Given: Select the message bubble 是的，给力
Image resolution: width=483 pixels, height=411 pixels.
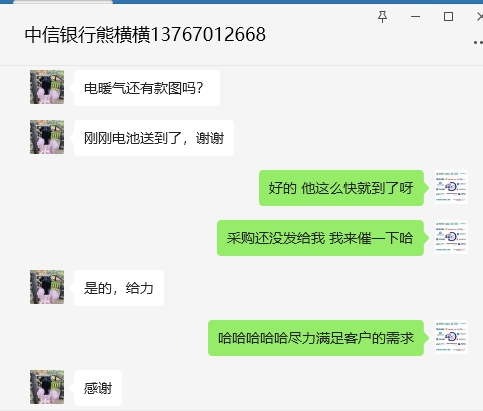Looking at the screenshot, I should pyautogui.click(x=119, y=288).
